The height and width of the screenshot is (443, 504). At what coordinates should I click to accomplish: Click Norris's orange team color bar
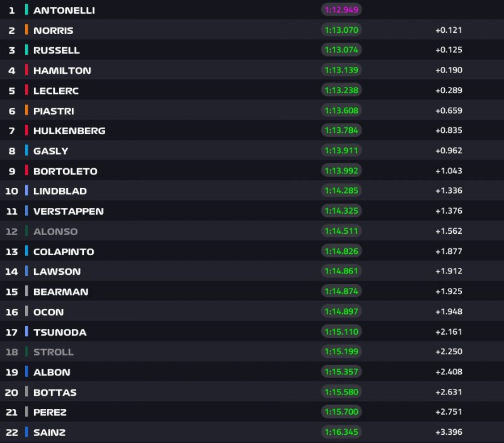tap(26, 30)
